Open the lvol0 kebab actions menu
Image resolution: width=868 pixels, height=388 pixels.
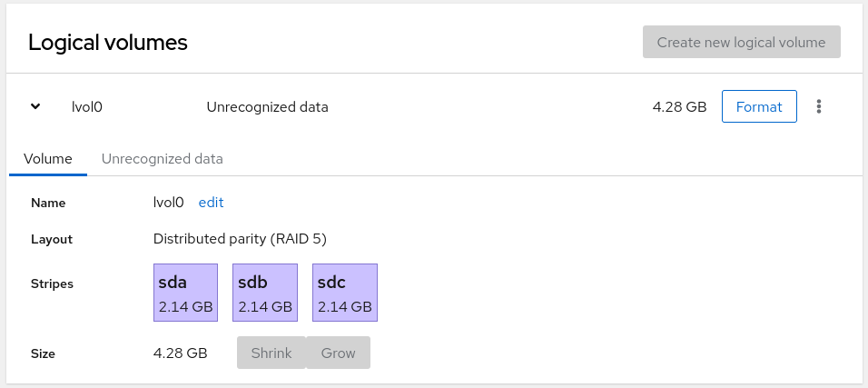[x=819, y=106]
